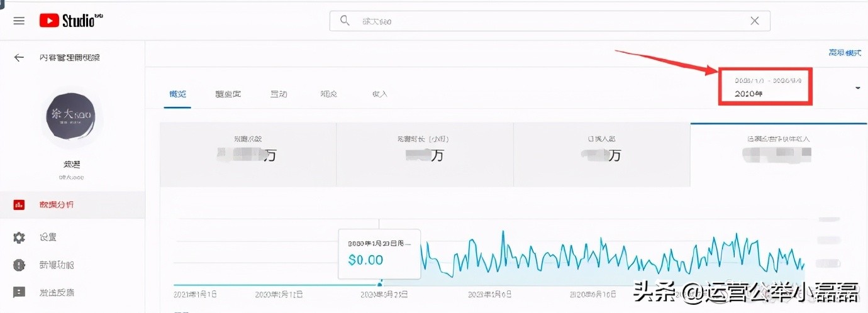Clear the search box with X
The width and height of the screenshot is (868, 313).
click(755, 21)
